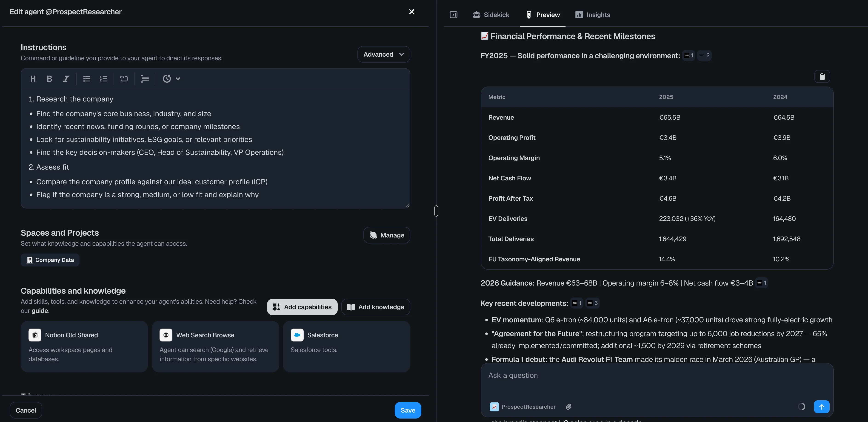Toggle the side panel layout icon
Viewport: 868px width, 422px height.
click(x=454, y=15)
